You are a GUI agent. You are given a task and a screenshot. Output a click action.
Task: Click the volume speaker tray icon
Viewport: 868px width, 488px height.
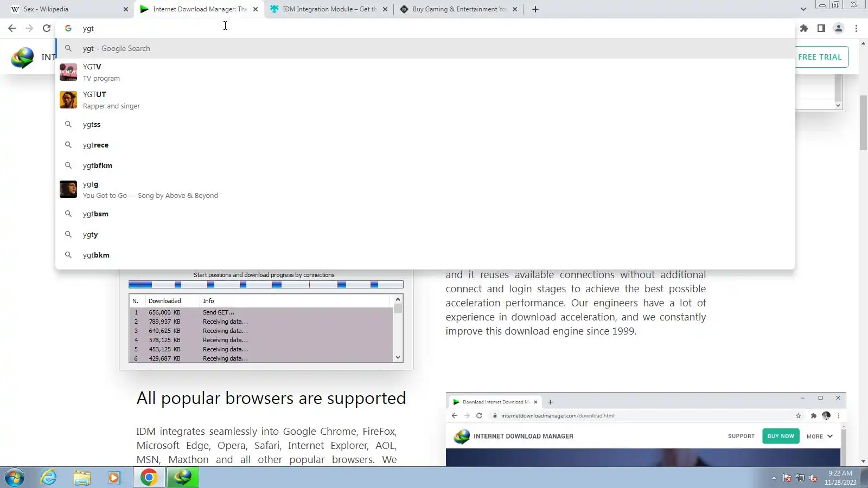813,478
